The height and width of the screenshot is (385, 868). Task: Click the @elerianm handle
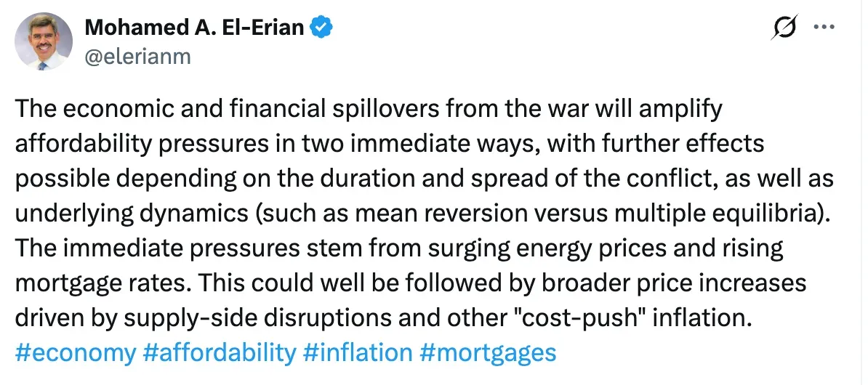point(138,56)
